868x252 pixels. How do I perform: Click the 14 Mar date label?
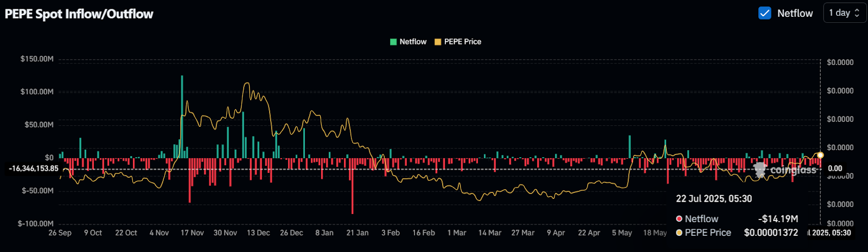coord(490,232)
